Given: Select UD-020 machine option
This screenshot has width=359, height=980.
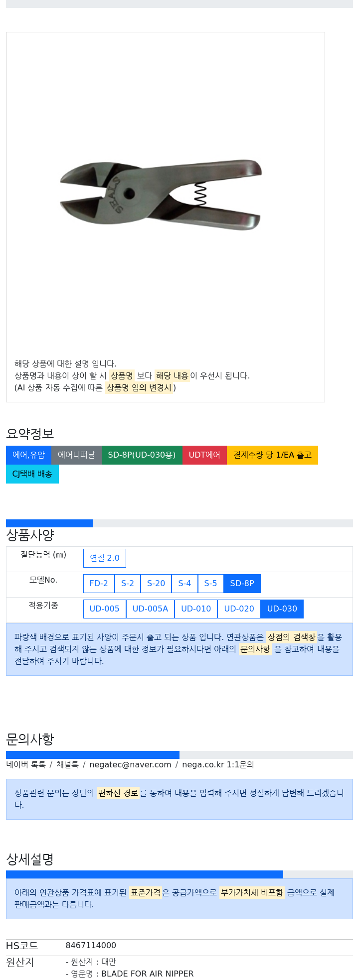Looking at the screenshot, I should (239, 609).
